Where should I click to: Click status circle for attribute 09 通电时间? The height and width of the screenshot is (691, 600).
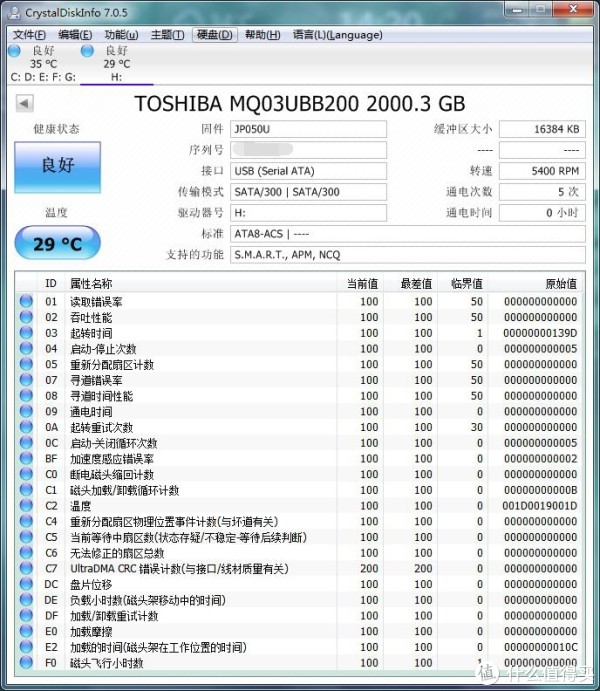(x=26, y=411)
